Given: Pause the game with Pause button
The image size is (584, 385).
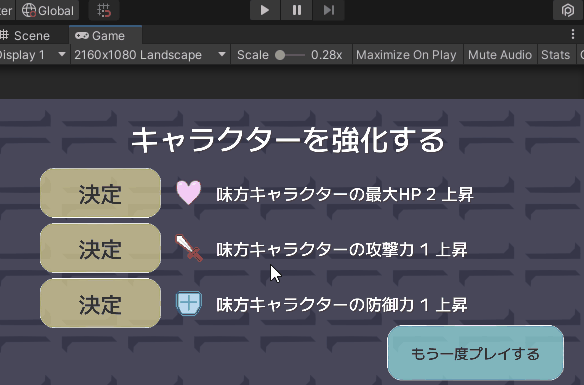Looking at the screenshot, I should click(x=296, y=10).
